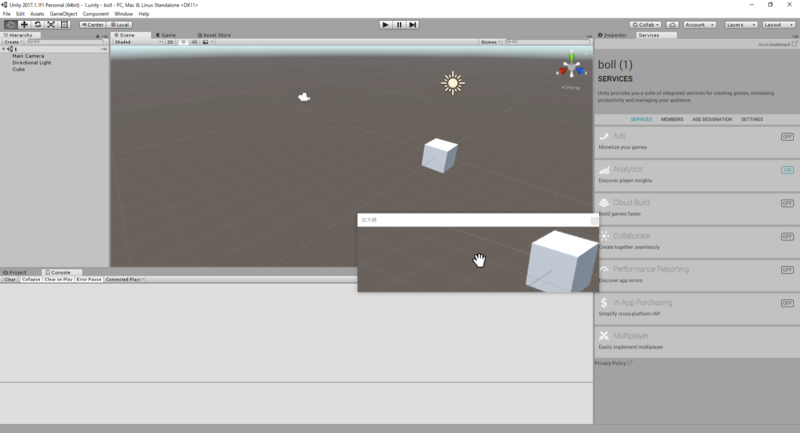Open the Layout dropdown
Image resolution: width=800 pixels, height=433 pixels.
(779, 24)
